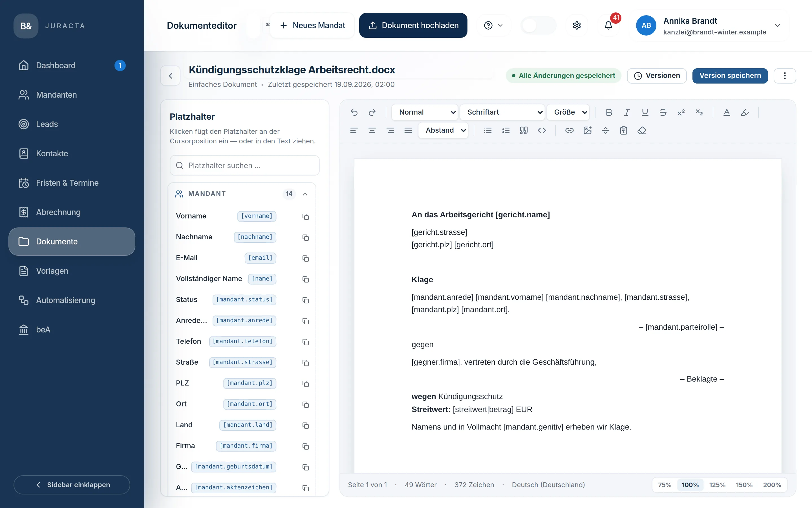Open the Versionen history

coord(657,76)
